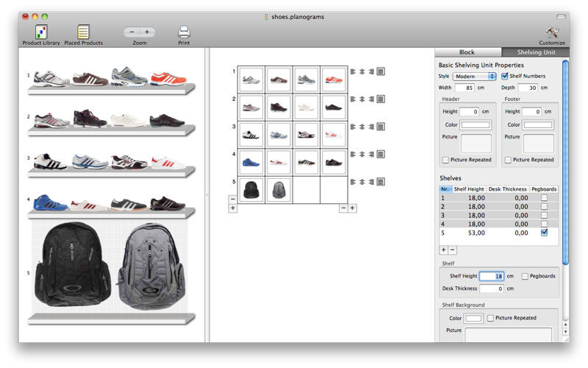Click the fill icon for shelf 2
This screenshot has height=368, width=588.
tap(381, 99)
